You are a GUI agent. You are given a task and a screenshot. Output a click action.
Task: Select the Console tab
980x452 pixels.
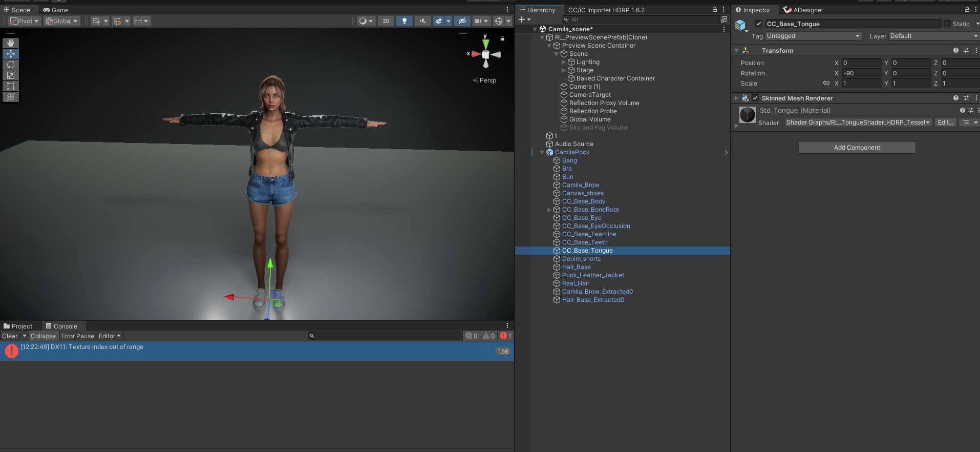click(61, 326)
